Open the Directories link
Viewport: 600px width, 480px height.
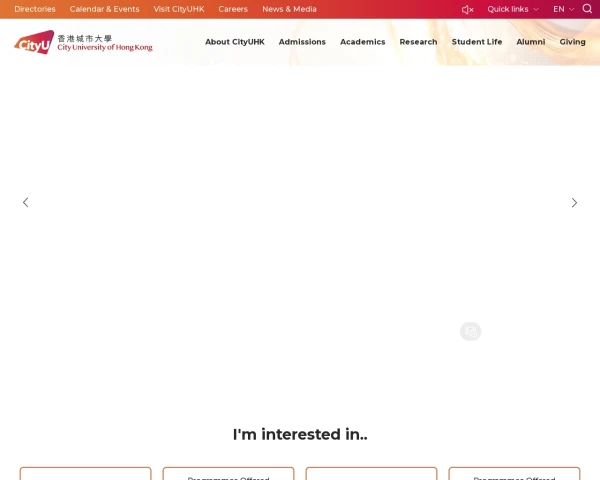point(35,9)
